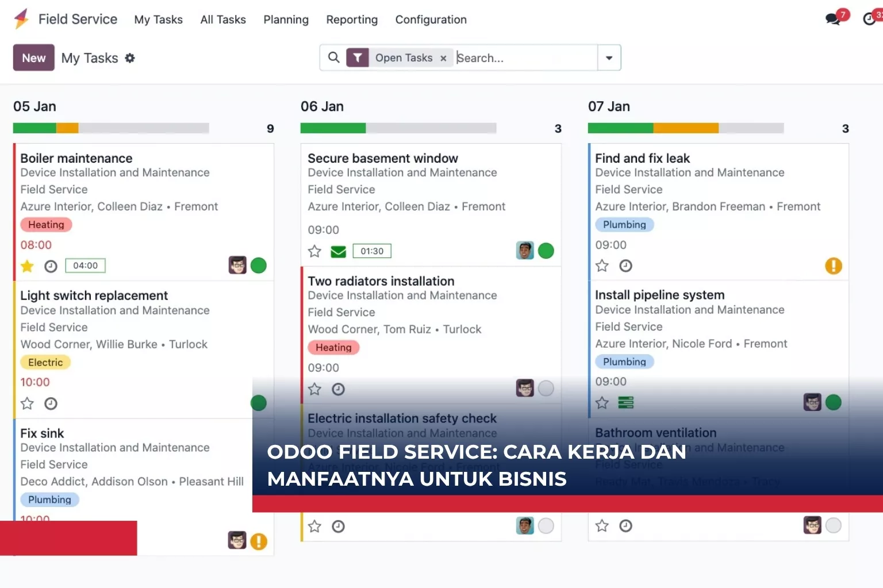Screen dimensions: 883x588
Task: Open the Planning menu
Action: [286, 20]
